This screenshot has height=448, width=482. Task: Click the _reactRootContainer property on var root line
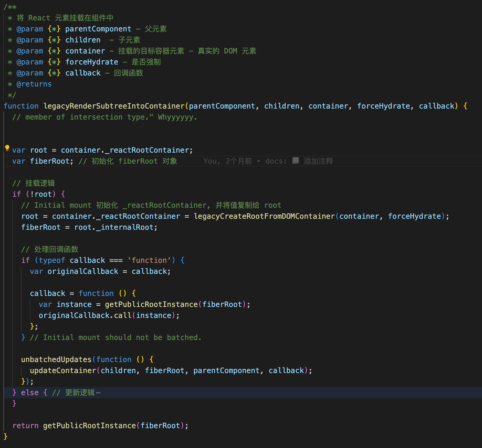point(147,150)
